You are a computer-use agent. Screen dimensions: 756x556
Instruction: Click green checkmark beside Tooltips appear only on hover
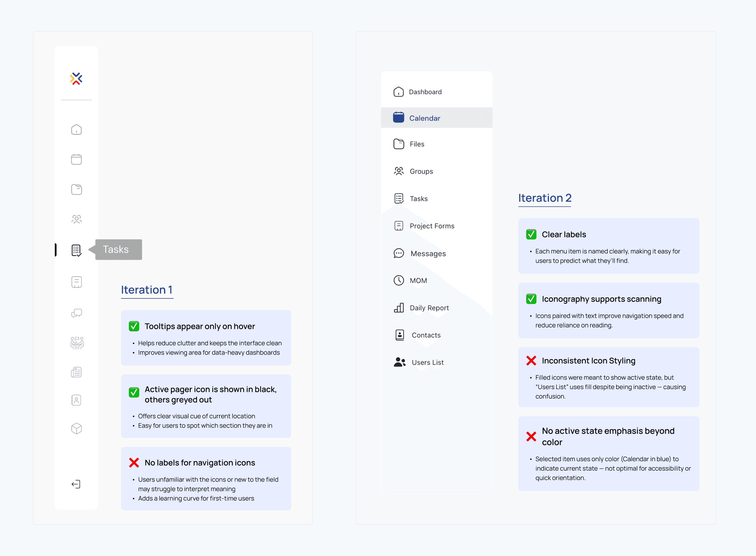point(134,326)
